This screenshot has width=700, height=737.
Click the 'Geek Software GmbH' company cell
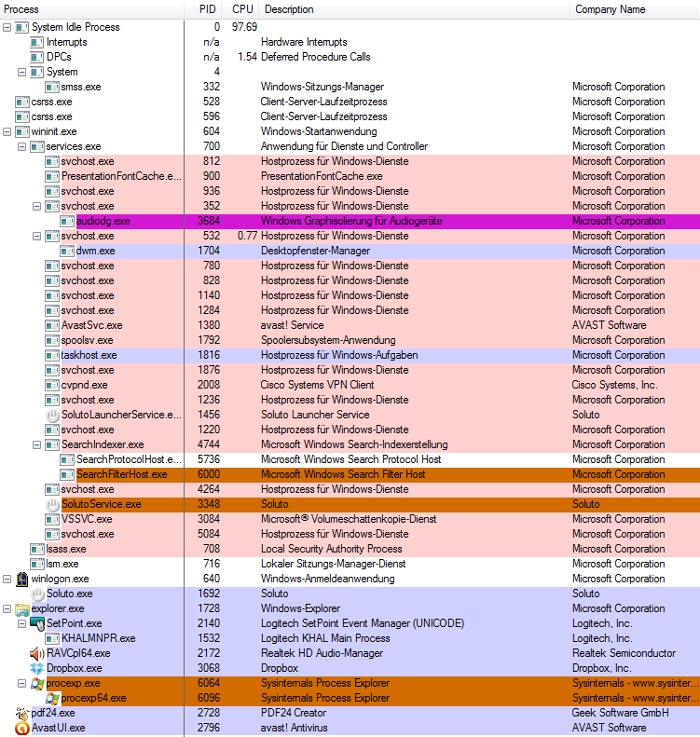620,713
